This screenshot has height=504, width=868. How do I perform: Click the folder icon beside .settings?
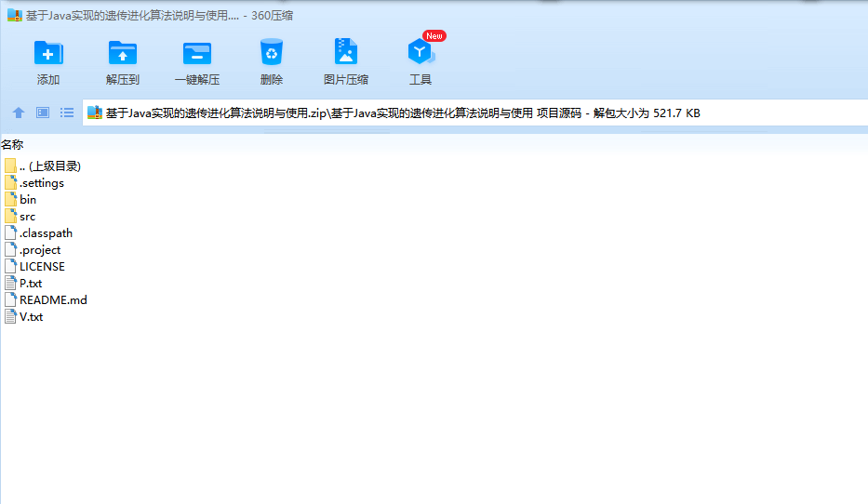pyautogui.click(x=10, y=182)
